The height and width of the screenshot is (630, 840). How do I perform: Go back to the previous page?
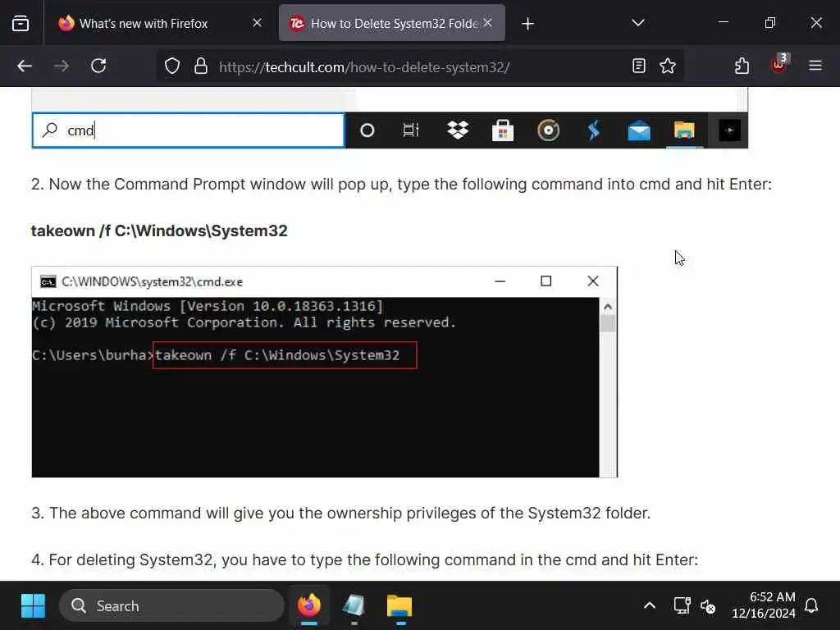(x=25, y=66)
